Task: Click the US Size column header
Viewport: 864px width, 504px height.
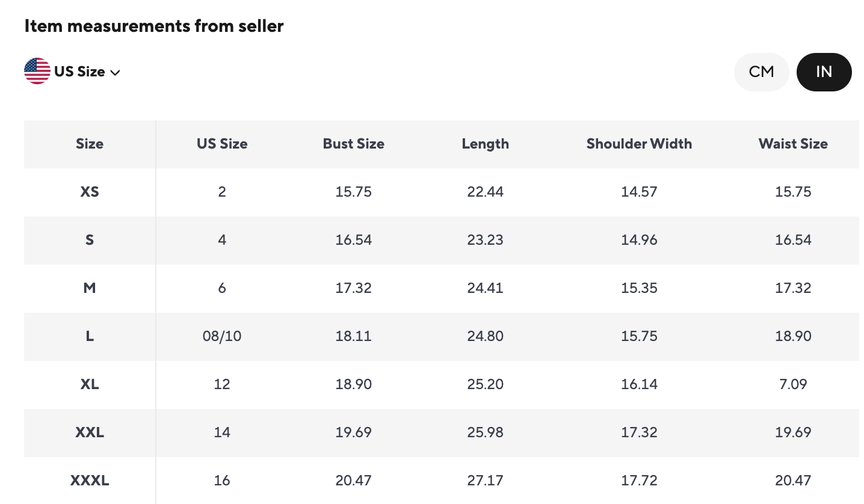Action: pos(222,144)
